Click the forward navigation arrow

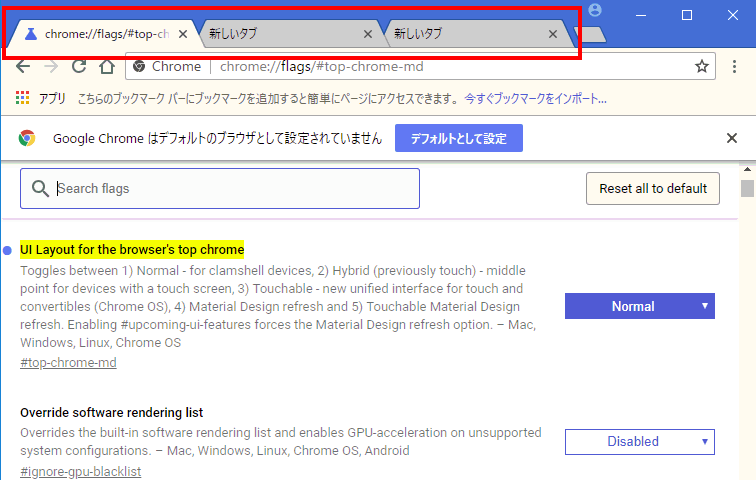click(51, 67)
